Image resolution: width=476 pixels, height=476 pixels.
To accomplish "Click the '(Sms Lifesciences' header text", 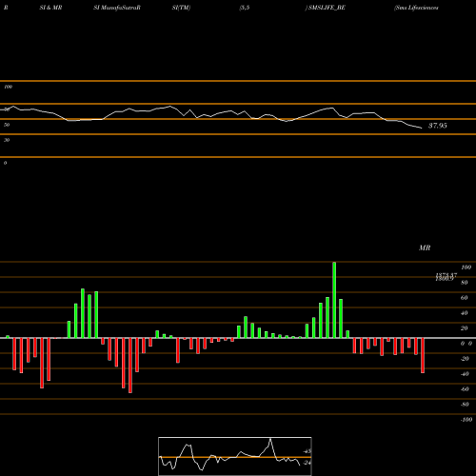I will [x=416, y=8].
